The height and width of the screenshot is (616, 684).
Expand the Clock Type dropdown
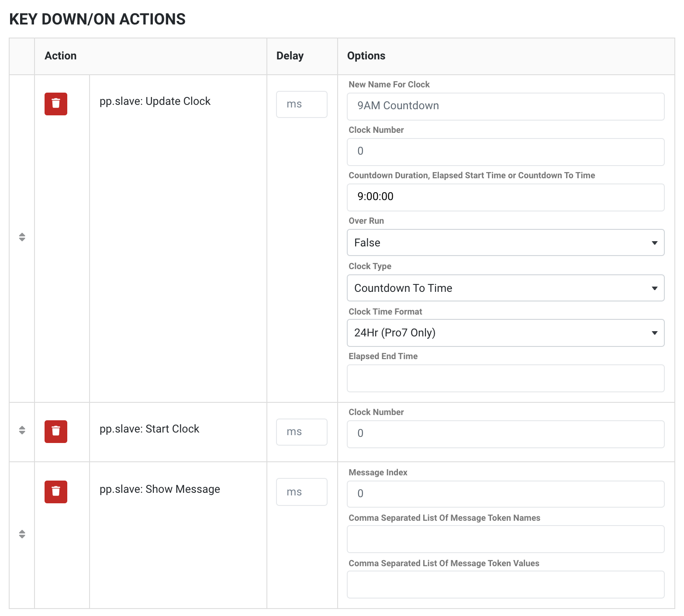[x=505, y=288]
